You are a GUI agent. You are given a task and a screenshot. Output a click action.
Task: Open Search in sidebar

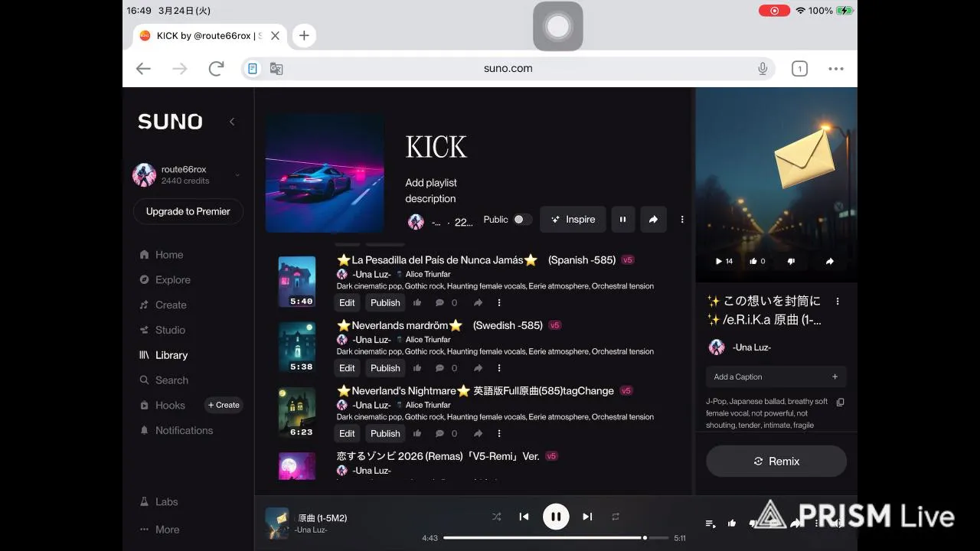tap(164, 380)
